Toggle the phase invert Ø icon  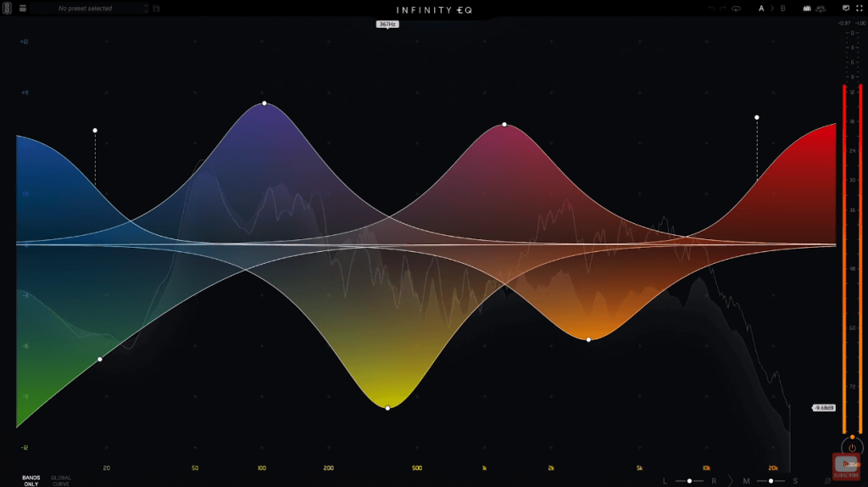pyautogui.click(x=827, y=481)
